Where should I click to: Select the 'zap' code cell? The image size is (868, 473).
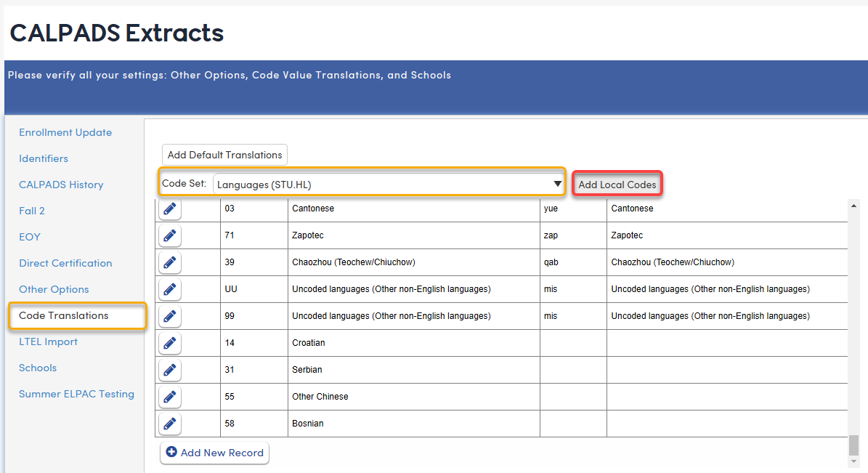click(573, 235)
